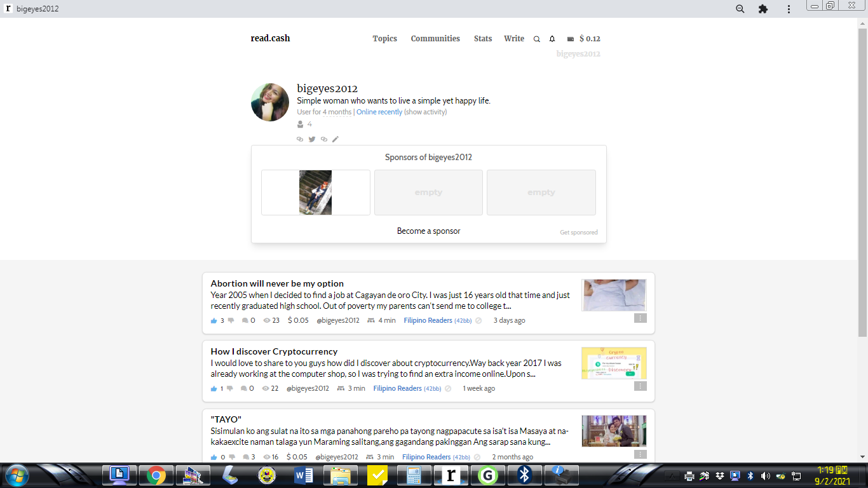
Task: Open the search magnifier in read.cash navbar
Action: pos(537,39)
